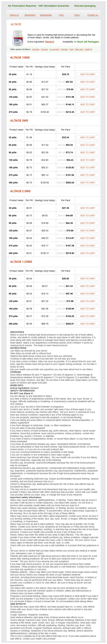Add Altace 2.5mg 60 pills to cart
Screen dimensions: 107x644
tap(88, 216)
